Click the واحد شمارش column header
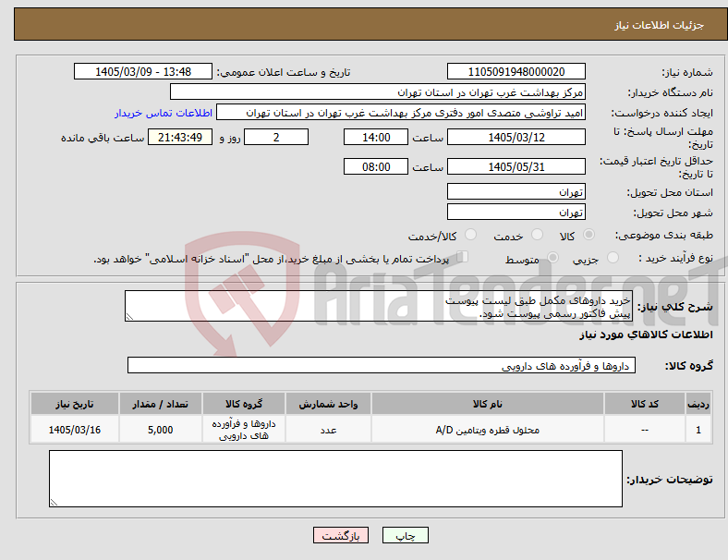Image resolution: width=728 pixels, height=560 pixels. point(328,404)
